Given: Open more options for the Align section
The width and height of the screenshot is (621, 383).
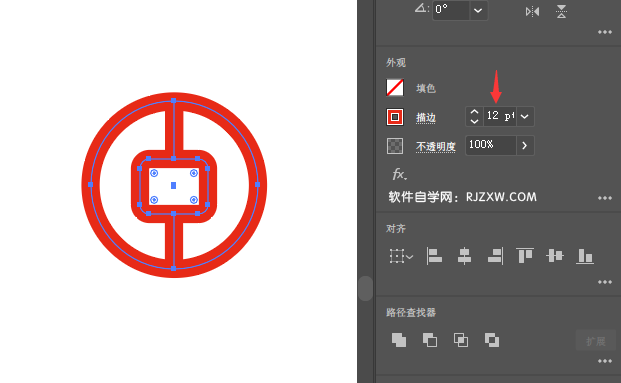Looking at the screenshot, I should click(605, 282).
